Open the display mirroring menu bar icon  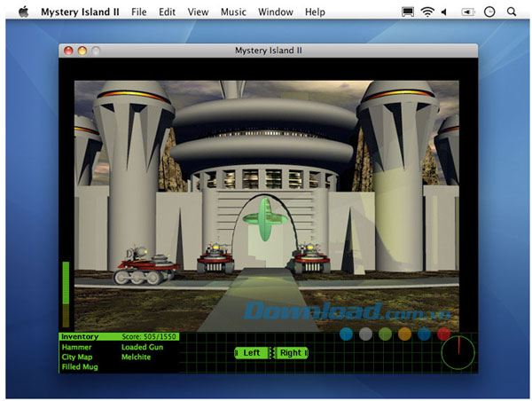click(x=408, y=12)
